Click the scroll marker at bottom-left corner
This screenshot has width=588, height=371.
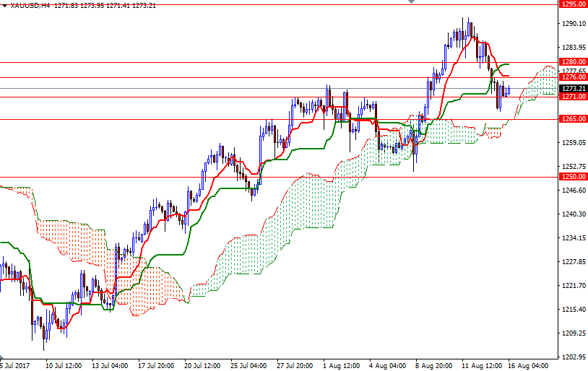(x=1, y=357)
